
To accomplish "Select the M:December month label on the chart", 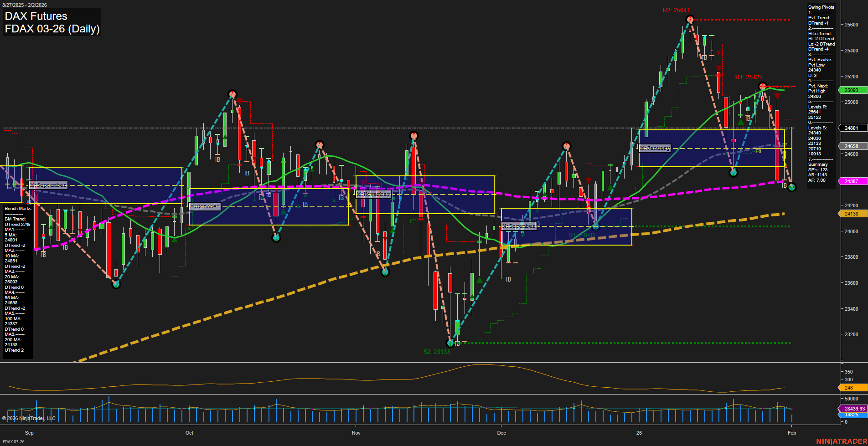I will [519, 226].
